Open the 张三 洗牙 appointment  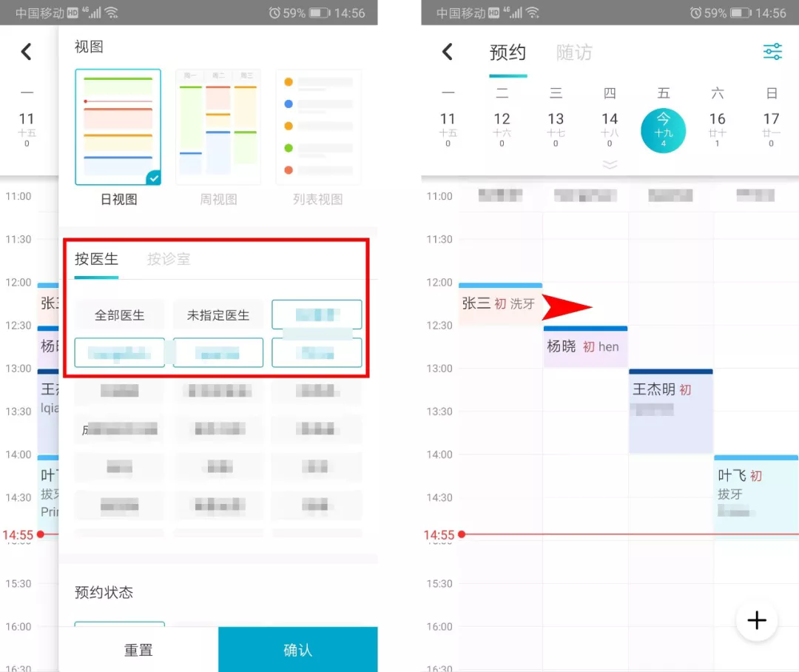[500, 304]
